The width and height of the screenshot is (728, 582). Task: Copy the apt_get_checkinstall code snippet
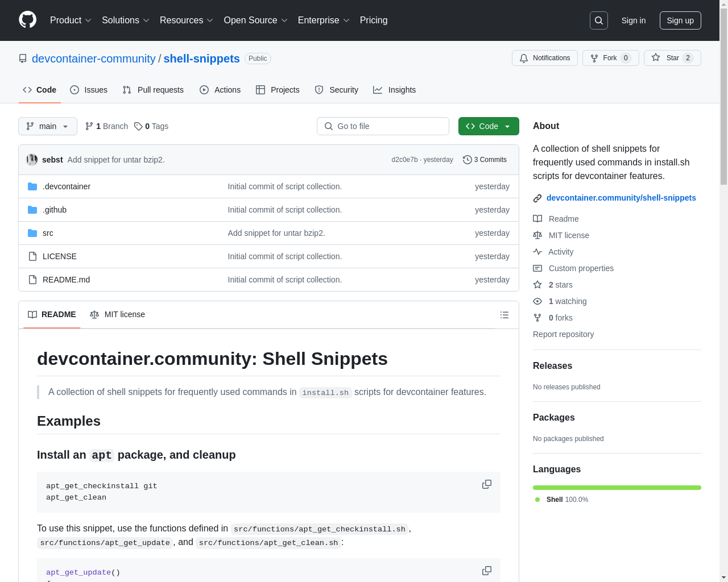(487, 484)
